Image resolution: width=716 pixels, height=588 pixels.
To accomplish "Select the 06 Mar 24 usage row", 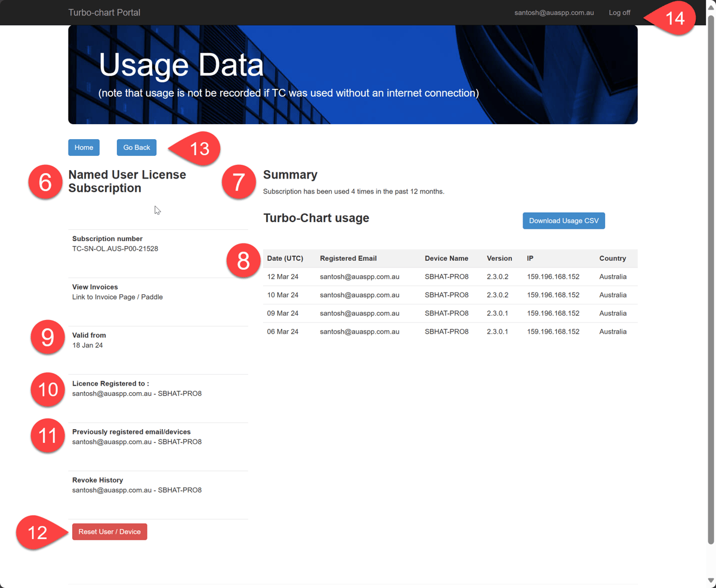I will 418,331.
